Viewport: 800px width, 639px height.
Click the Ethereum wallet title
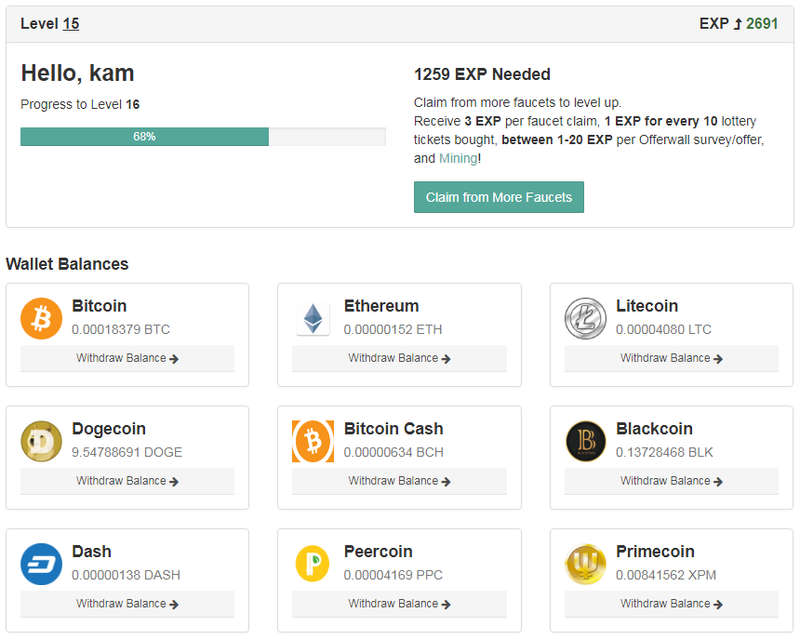(381, 306)
